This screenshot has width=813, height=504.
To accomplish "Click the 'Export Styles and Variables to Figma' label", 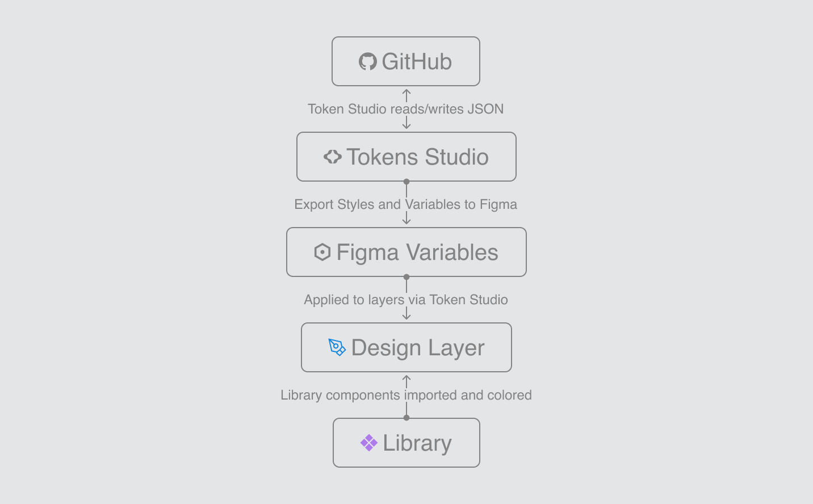I will pos(406,204).
